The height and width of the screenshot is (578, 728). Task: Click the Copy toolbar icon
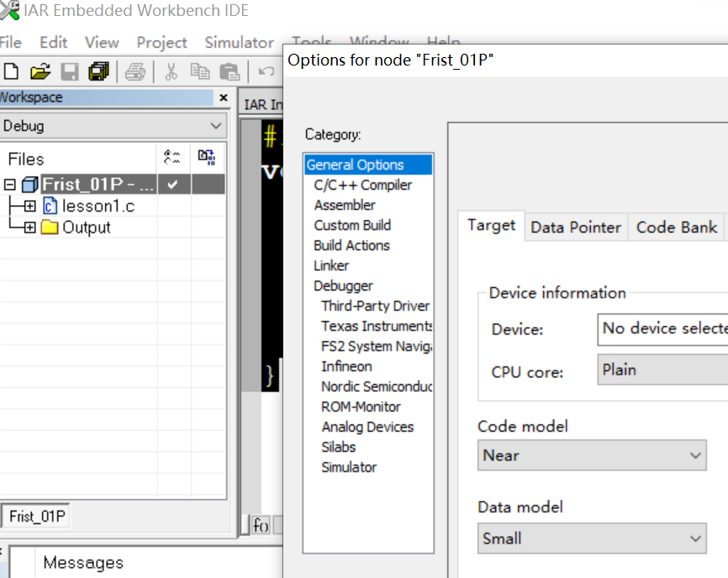tap(200, 72)
